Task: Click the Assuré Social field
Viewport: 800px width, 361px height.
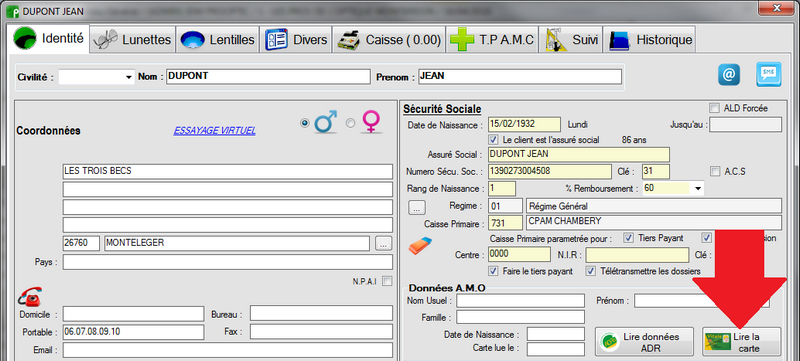Action: [x=579, y=154]
